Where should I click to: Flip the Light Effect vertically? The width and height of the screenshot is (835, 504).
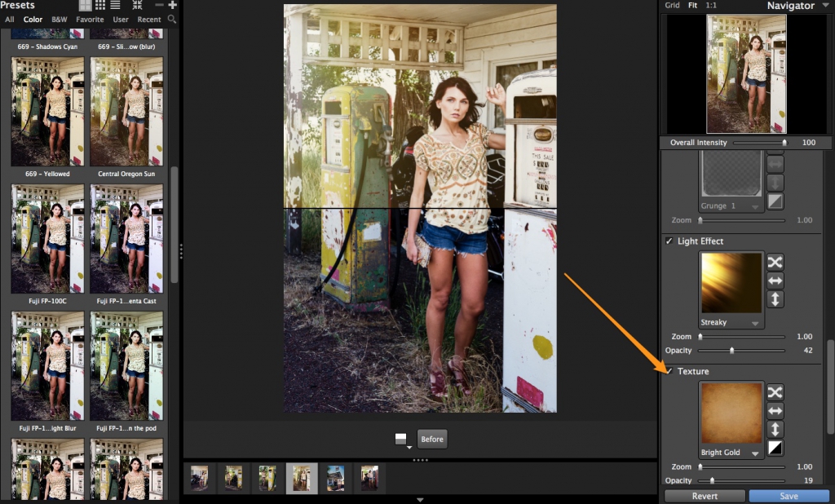775,299
